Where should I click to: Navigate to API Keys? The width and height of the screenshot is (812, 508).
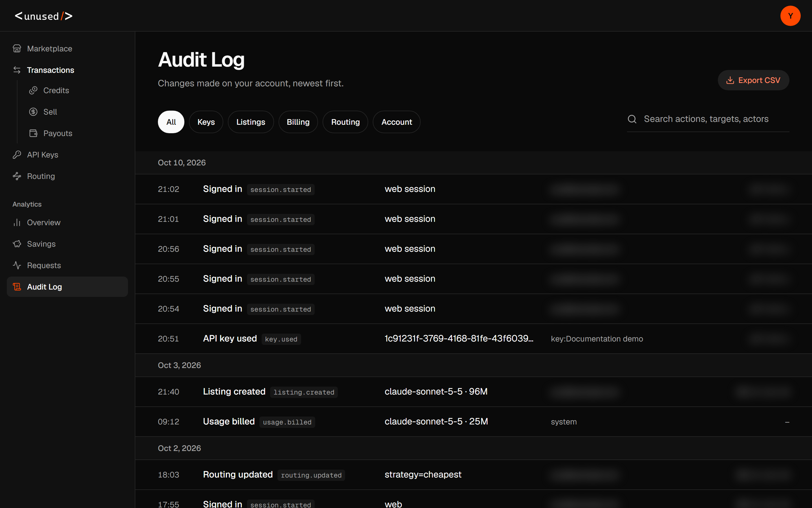67,155
